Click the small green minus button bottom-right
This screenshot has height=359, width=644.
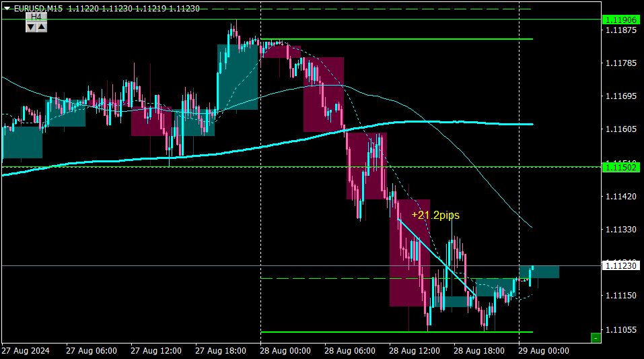click(596, 338)
